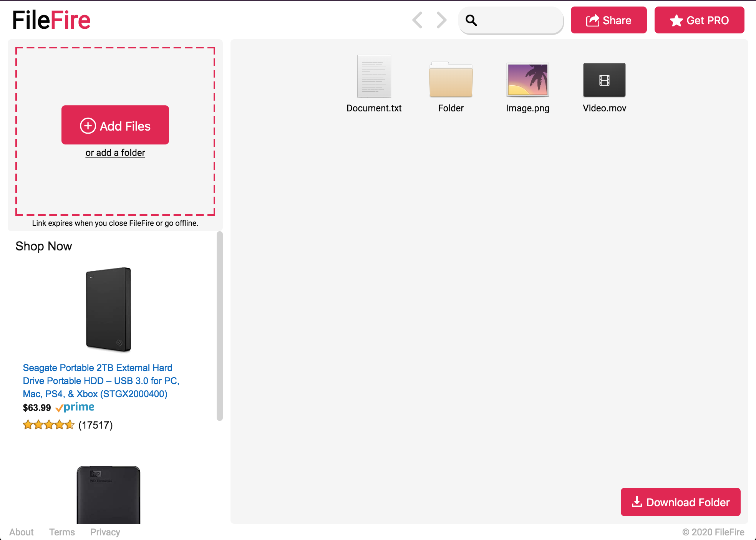756x540 pixels.
Task: Click the Seagate hard drive product image
Action: click(x=108, y=309)
